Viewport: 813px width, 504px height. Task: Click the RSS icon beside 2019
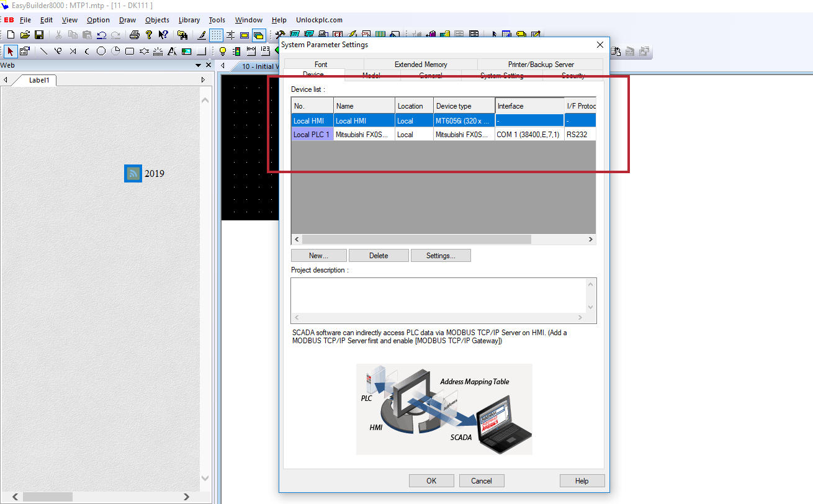click(133, 173)
